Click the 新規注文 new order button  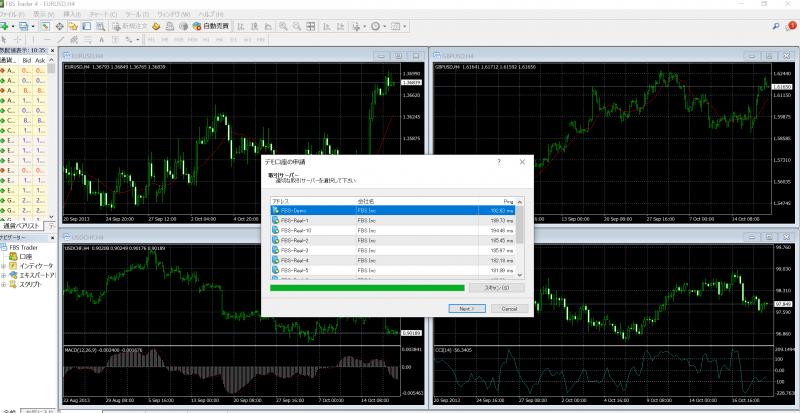pyautogui.click(x=130, y=26)
